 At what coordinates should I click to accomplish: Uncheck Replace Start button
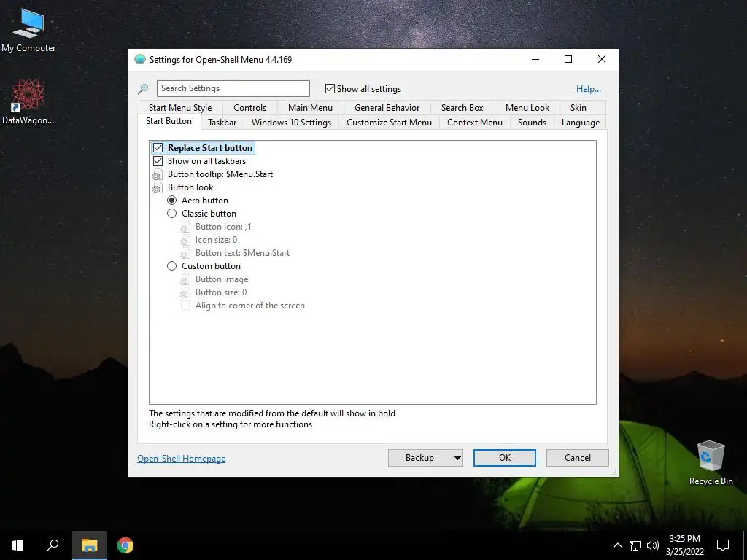pos(158,147)
